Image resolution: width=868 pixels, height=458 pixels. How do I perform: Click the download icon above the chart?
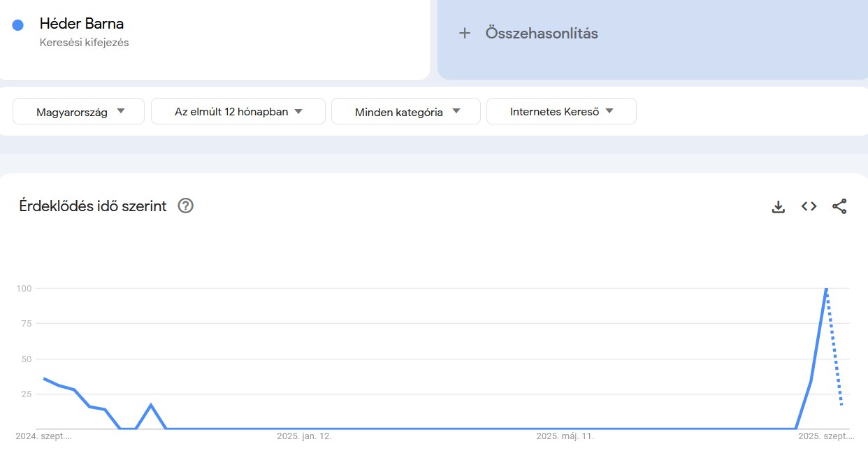pyautogui.click(x=778, y=206)
